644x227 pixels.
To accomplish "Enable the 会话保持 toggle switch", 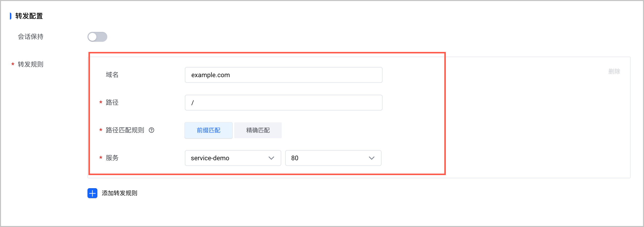I will [97, 37].
